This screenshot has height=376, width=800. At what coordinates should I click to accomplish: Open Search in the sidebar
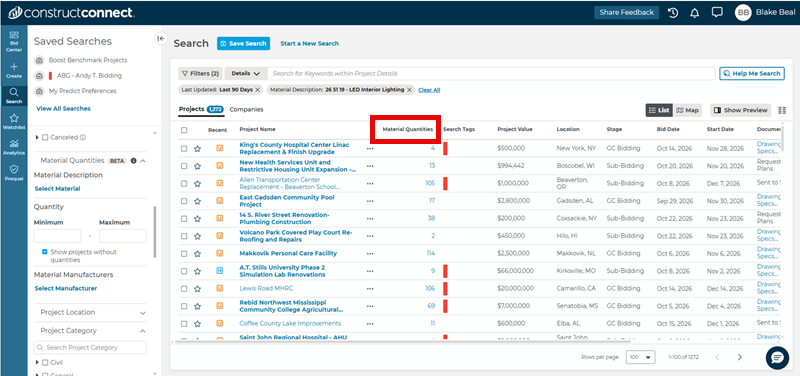[x=14, y=95]
